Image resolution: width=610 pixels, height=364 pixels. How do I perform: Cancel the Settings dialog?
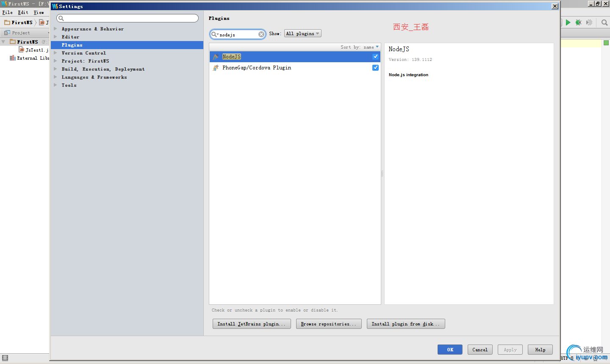pos(480,350)
